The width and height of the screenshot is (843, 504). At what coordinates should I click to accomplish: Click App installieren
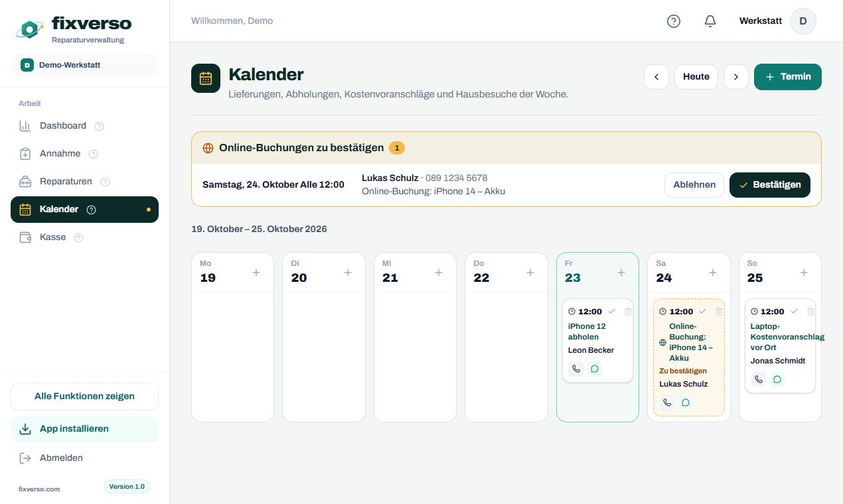(x=84, y=429)
